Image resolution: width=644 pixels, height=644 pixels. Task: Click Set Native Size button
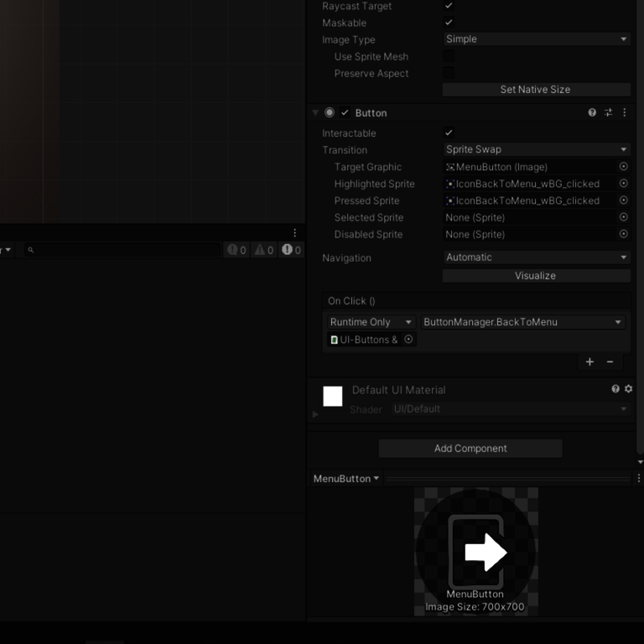coord(536,90)
